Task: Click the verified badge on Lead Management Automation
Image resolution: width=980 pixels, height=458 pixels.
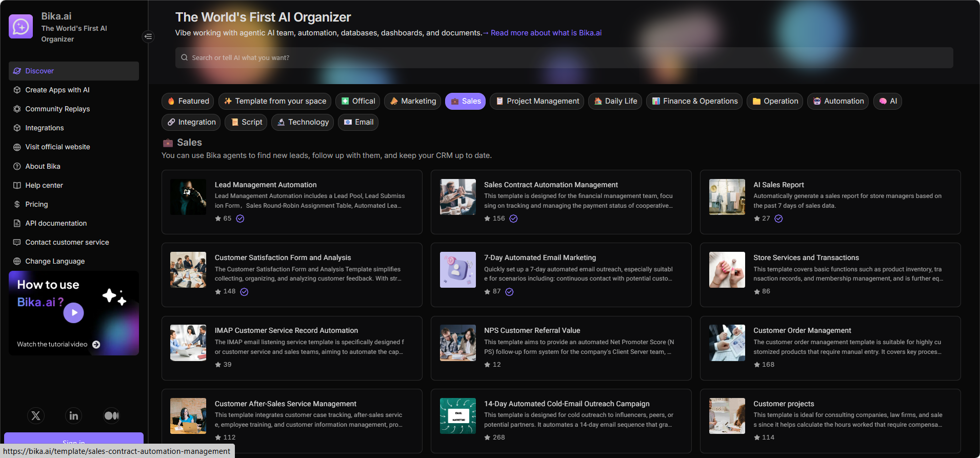Action: pyautogui.click(x=240, y=218)
